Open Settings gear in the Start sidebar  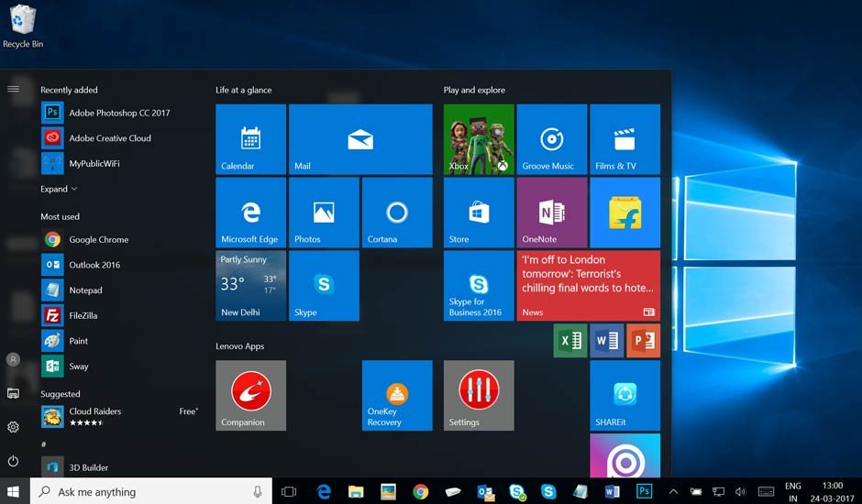coord(13,427)
